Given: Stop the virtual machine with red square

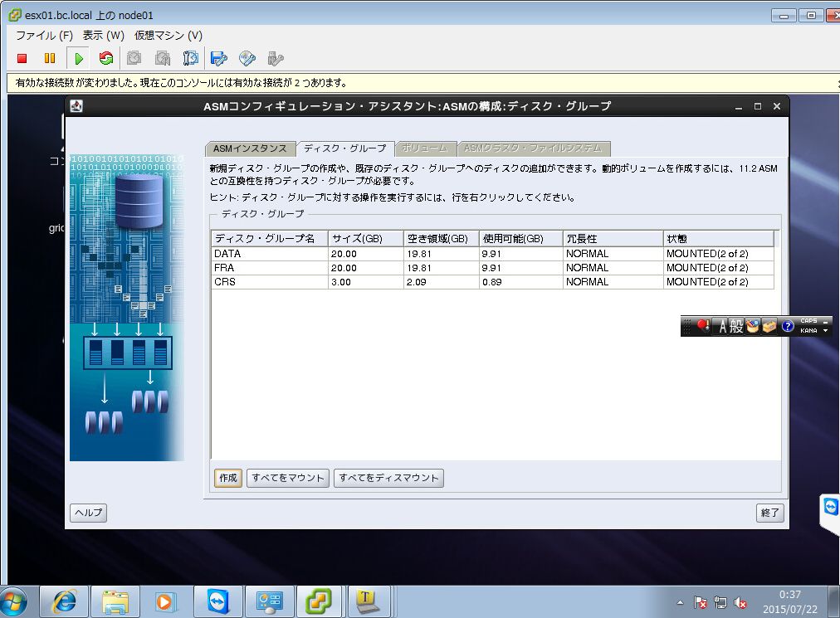Looking at the screenshot, I should pos(22,58).
